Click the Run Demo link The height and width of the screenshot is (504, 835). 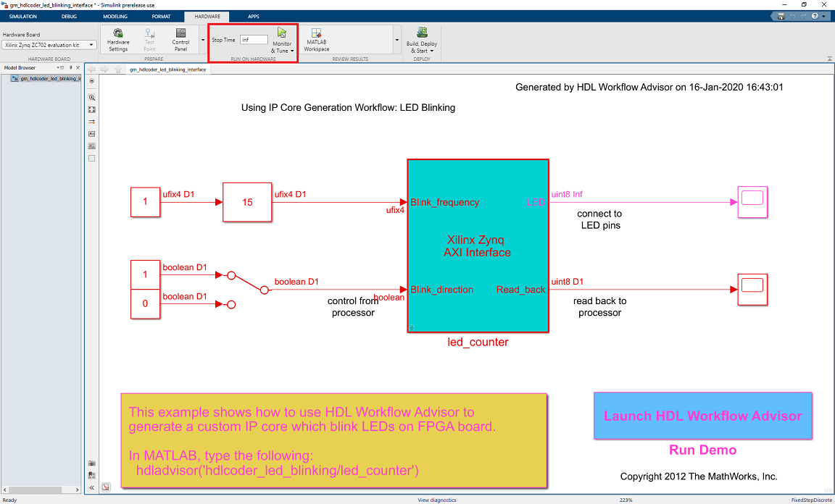coord(702,450)
